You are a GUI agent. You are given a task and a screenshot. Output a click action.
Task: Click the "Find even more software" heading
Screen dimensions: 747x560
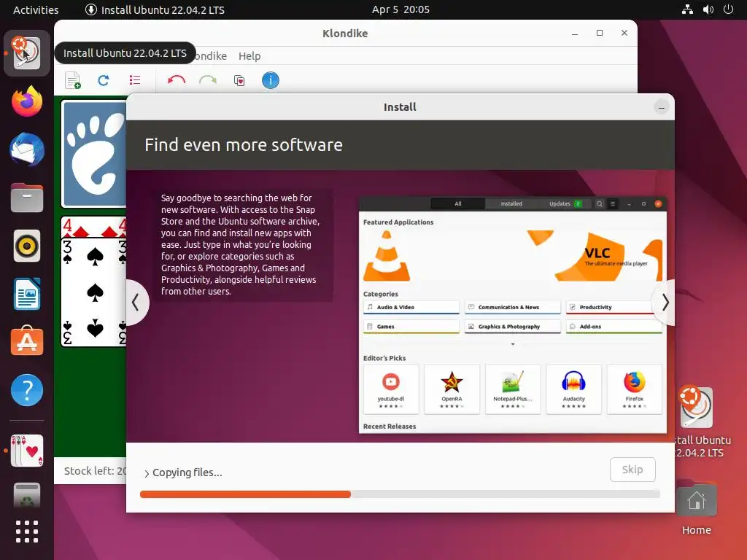click(244, 145)
